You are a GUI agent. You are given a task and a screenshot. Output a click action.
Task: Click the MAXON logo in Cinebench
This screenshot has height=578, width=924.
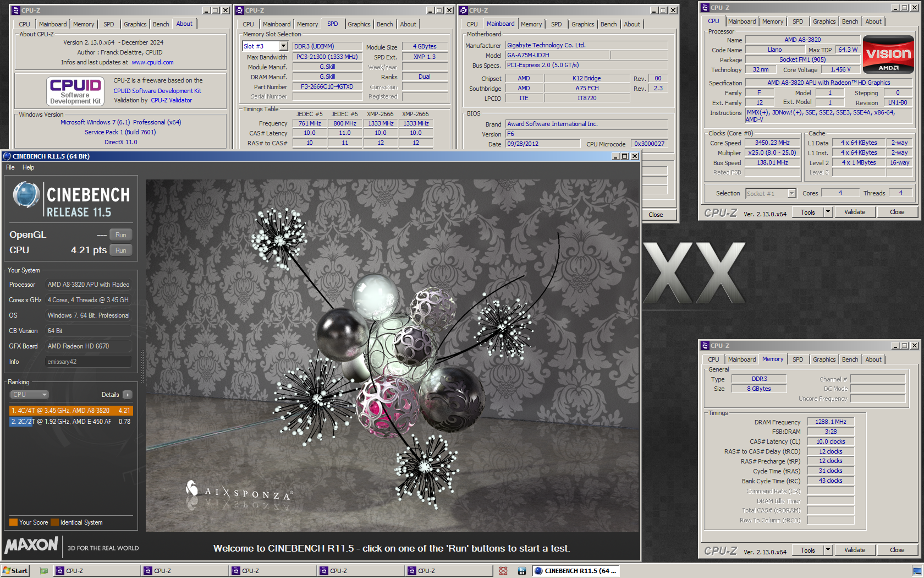[31, 545]
